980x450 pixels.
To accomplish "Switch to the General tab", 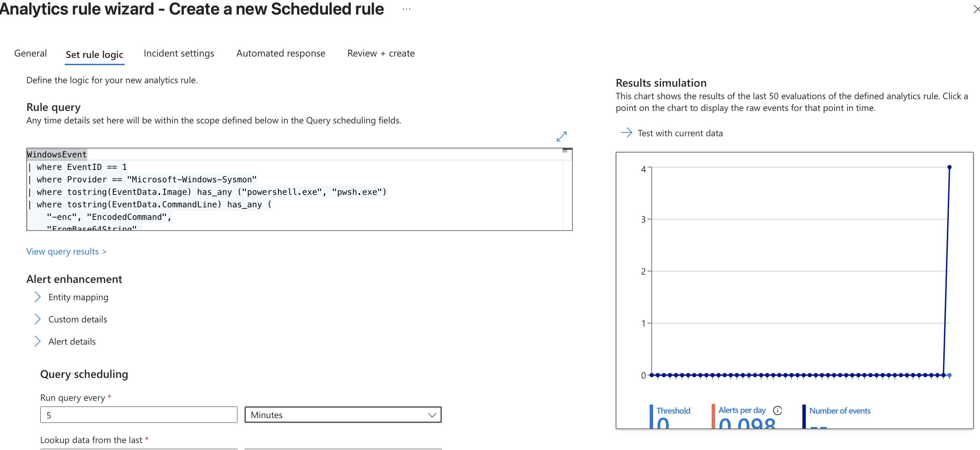I will (30, 53).
